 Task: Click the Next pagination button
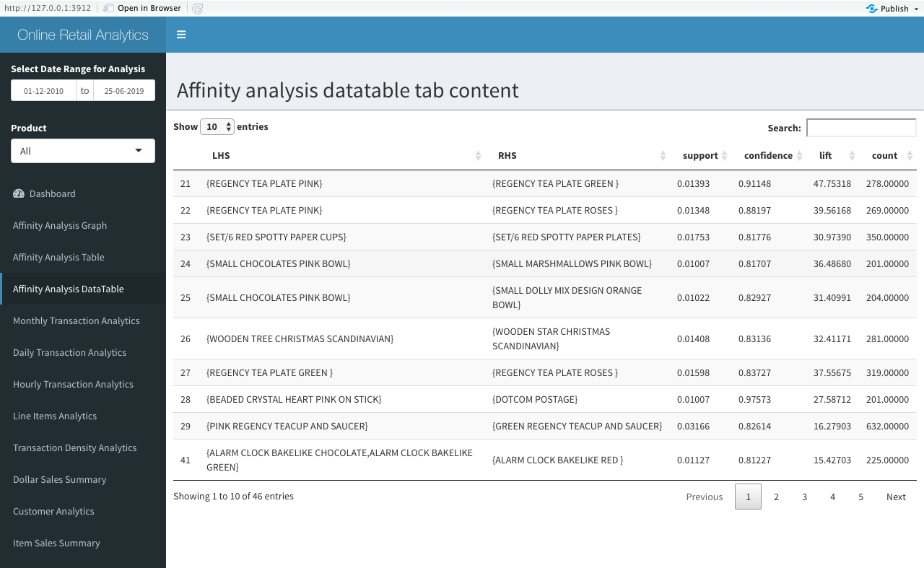(x=896, y=497)
